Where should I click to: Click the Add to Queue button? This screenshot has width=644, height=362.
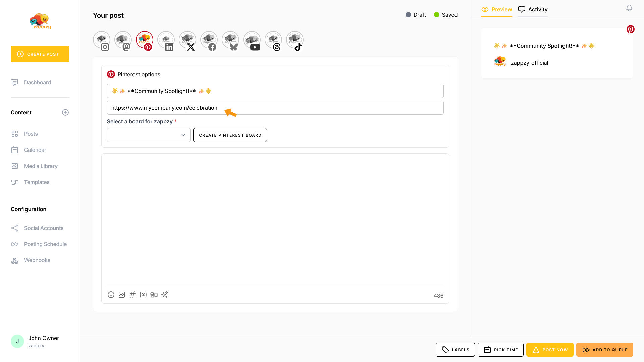(x=605, y=350)
